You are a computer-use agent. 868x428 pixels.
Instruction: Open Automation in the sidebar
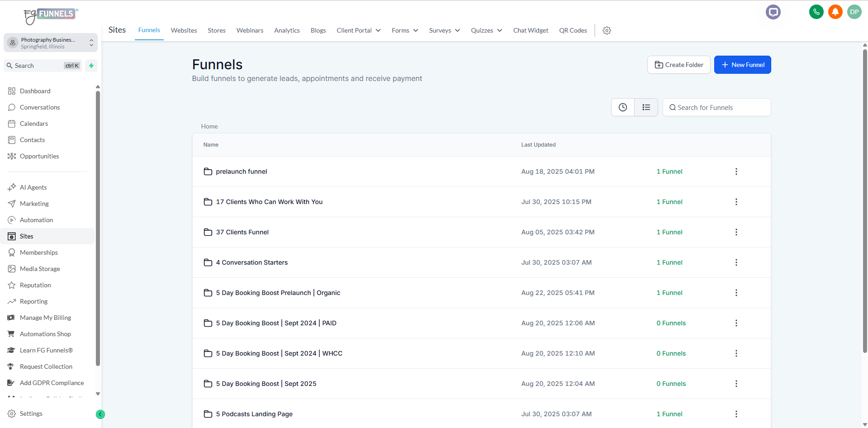[x=36, y=220]
